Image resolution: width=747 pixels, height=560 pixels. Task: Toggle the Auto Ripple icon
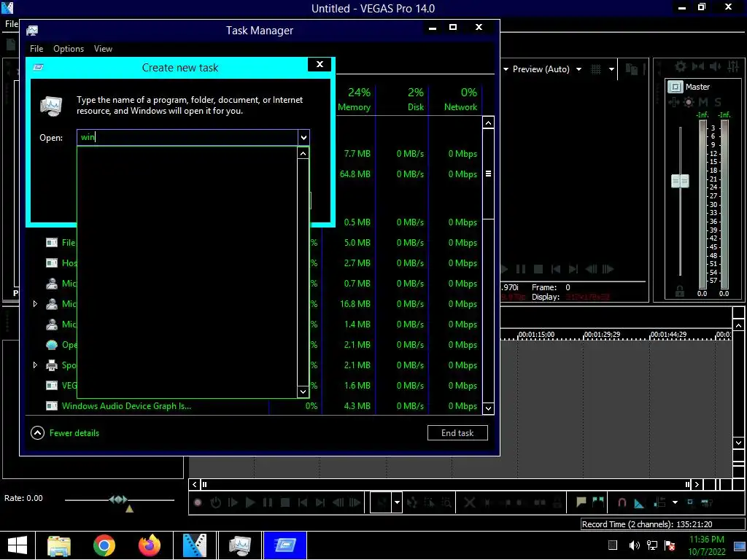pyautogui.click(x=659, y=502)
